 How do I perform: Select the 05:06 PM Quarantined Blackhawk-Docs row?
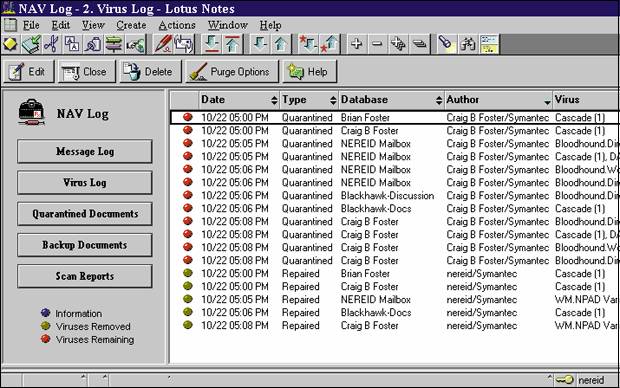tap(395, 208)
